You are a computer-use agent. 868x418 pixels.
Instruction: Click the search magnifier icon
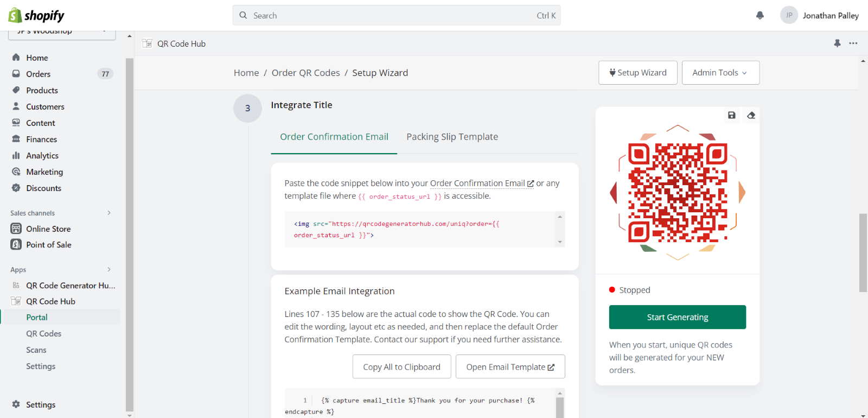click(x=244, y=15)
